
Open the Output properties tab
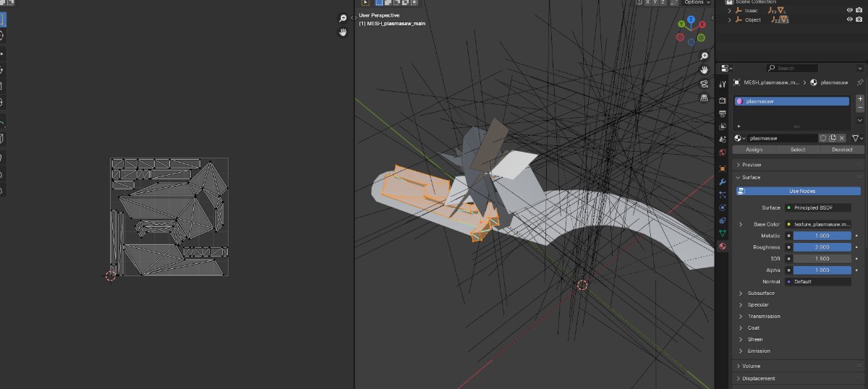pos(722,114)
